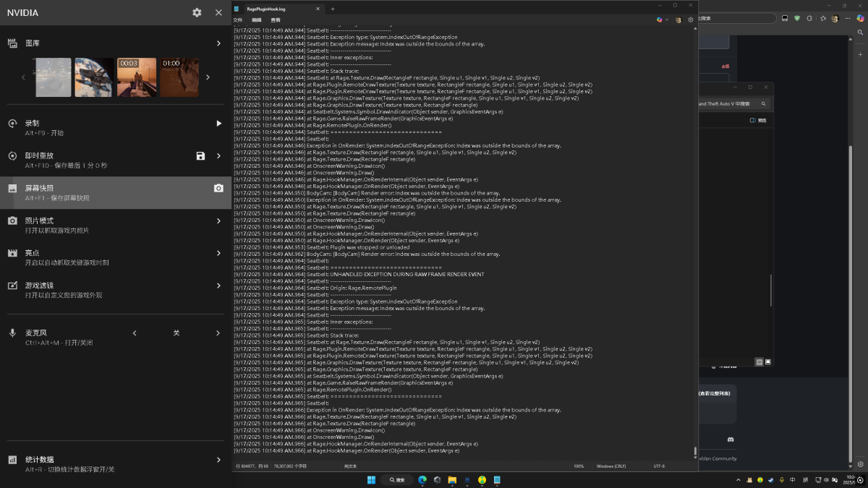This screenshot has width=868, height=488.
Task: Click the browser green shield extension icon
Action: (x=797, y=18)
